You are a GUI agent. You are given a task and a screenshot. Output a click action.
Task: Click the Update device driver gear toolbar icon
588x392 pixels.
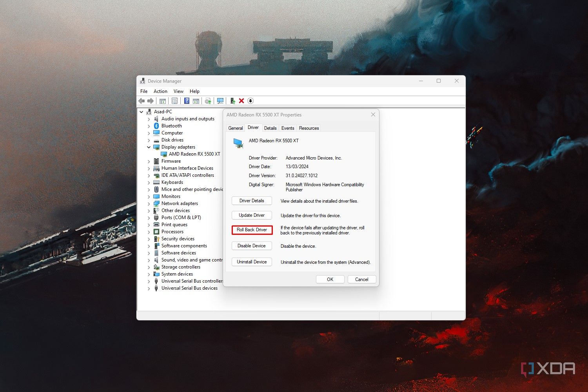coord(208,101)
